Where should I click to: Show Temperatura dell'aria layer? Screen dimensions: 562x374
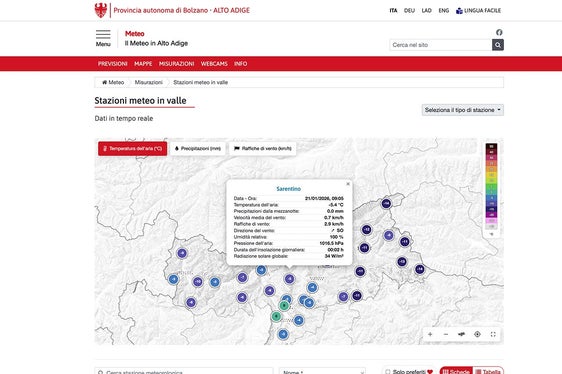pyautogui.click(x=133, y=148)
